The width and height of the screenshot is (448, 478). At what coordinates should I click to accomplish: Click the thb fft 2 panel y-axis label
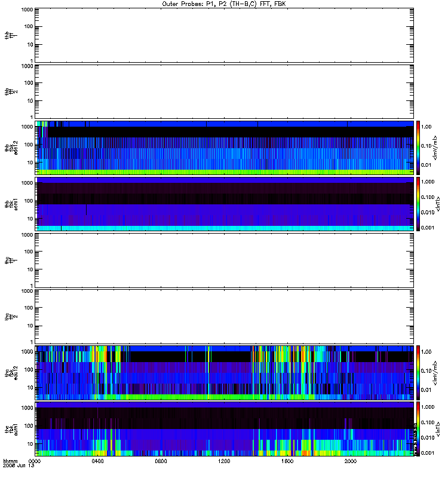coord(11,91)
